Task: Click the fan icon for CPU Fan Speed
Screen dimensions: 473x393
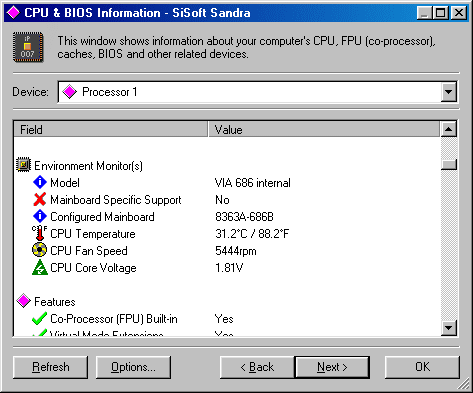Action: pos(40,250)
